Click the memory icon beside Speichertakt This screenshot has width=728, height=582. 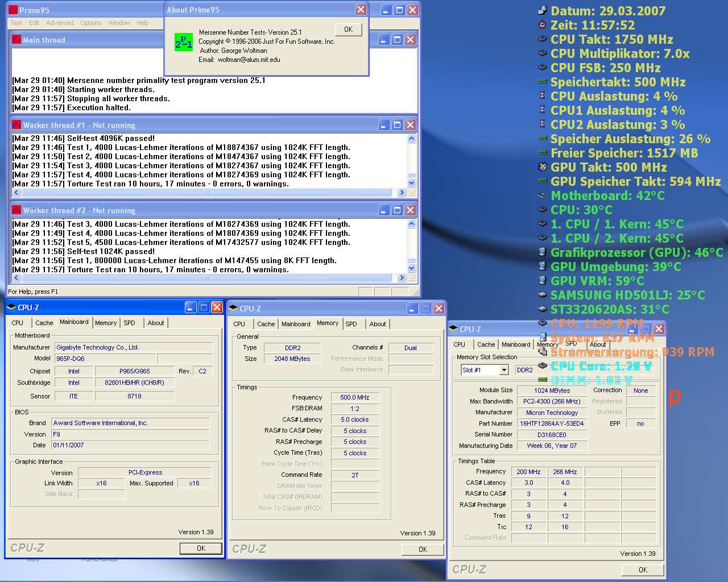(542, 81)
